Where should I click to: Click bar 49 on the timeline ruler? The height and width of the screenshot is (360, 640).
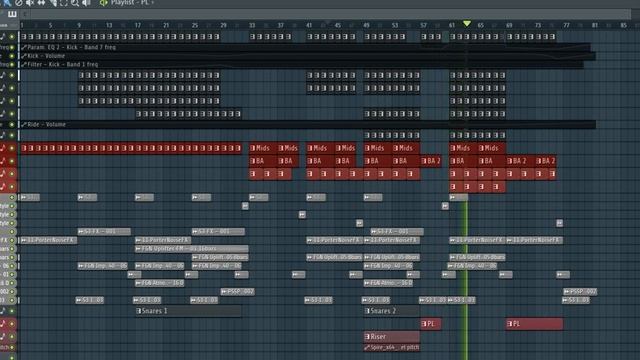366,25
